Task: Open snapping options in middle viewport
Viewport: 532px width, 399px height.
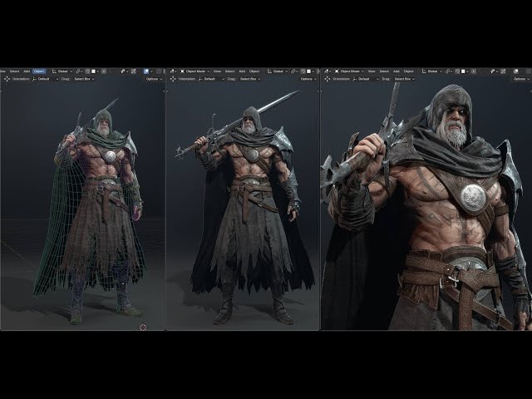Action: pyautogui.click(x=310, y=71)
